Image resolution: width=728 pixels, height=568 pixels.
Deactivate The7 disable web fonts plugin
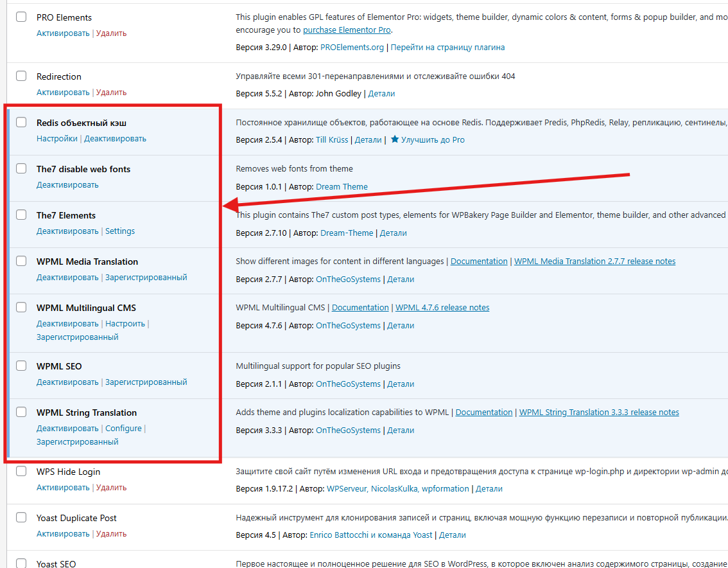[x=67, y=184]
